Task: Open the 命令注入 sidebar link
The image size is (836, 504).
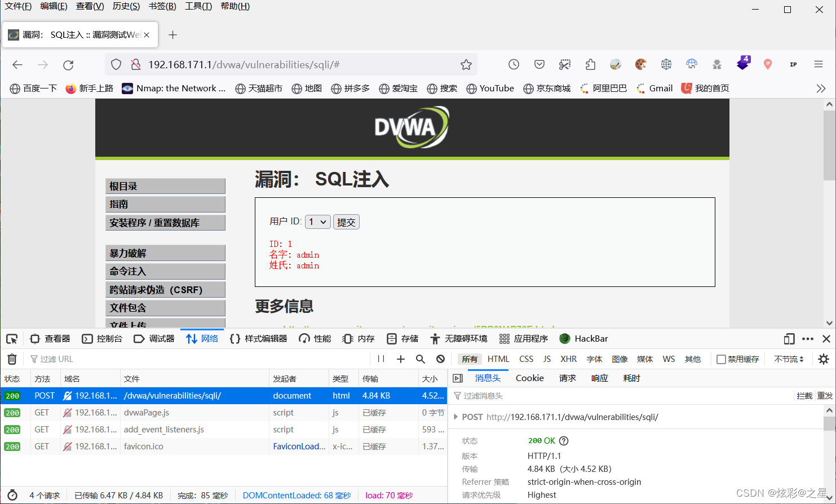Action: [x=165, y=271]
